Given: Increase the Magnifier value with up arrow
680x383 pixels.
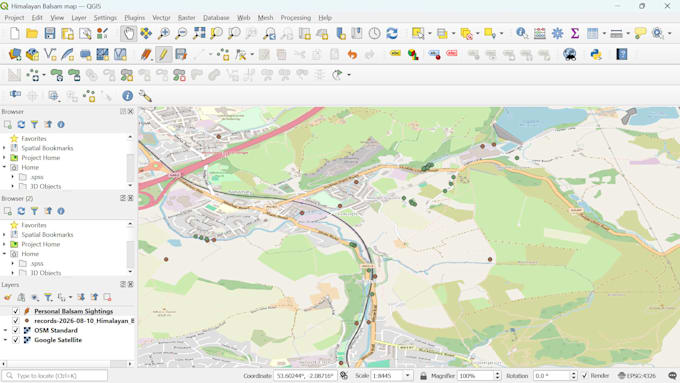Looking at the screenshot, I should (497, 373).
